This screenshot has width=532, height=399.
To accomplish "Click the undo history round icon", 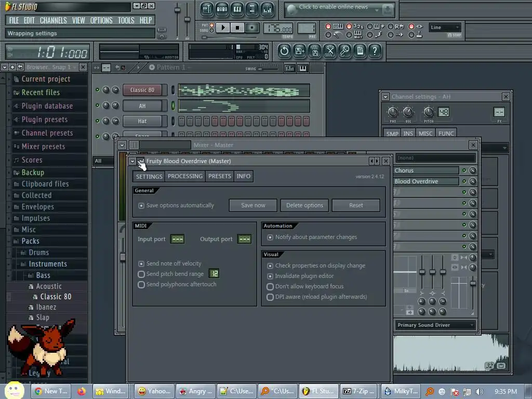I will 284,51.
